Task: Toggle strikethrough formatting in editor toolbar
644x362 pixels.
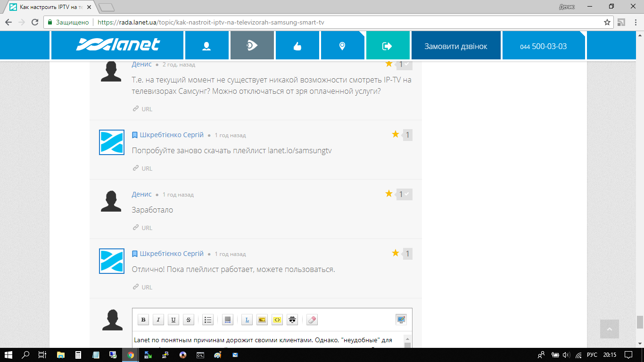Action: [189, 320]
